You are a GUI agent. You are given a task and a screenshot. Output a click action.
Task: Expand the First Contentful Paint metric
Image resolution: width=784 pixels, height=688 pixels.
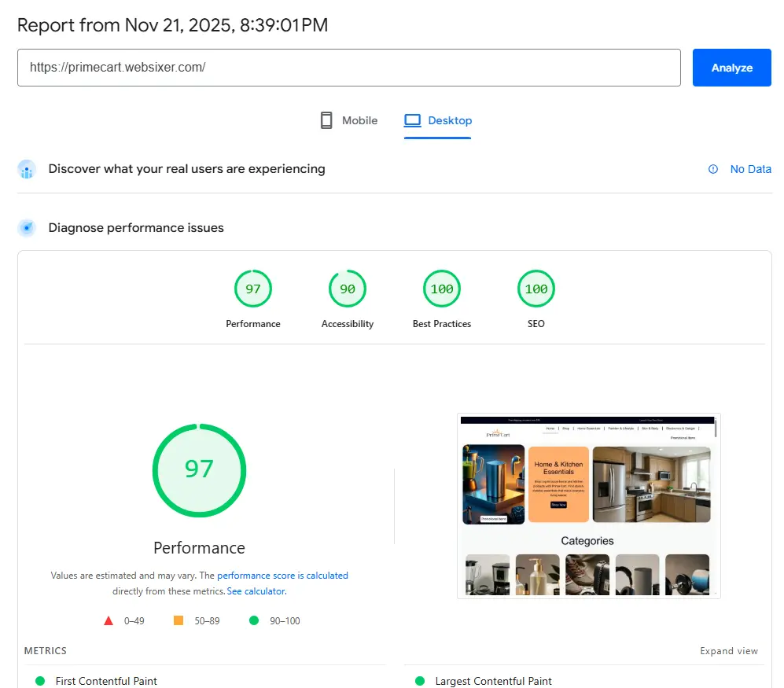click(106, 681)
